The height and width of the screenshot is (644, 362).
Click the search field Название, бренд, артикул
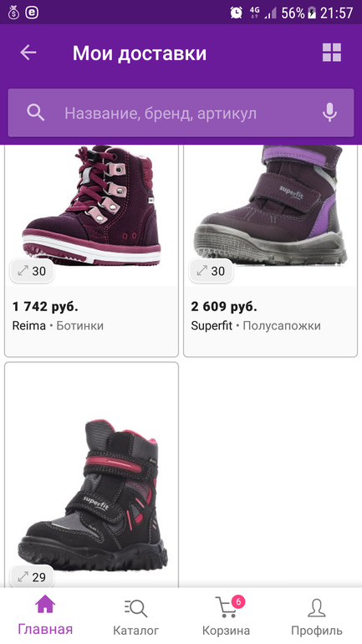click(181, 113)
